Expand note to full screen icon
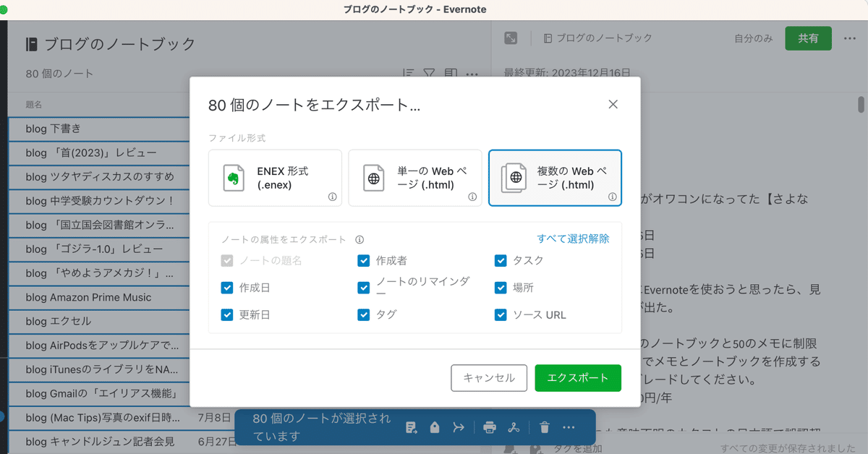 [511, 38]
